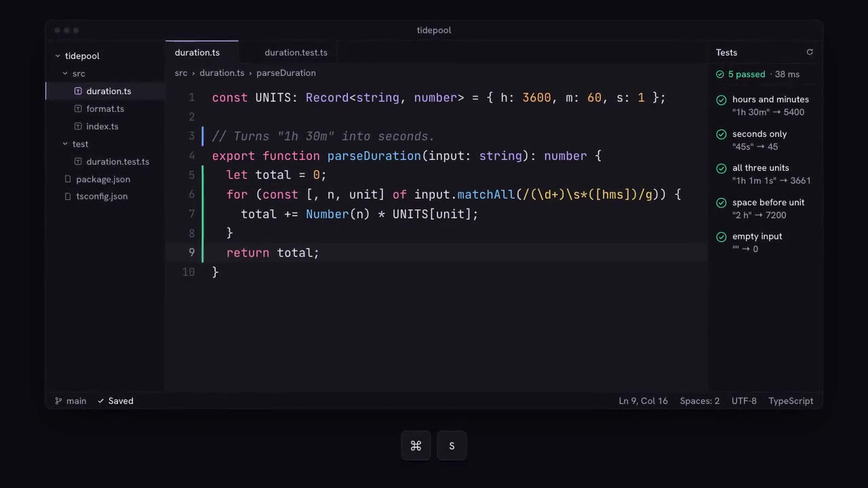
Task: Click the 'hours and minutes' test name
Action: point(770,99)
